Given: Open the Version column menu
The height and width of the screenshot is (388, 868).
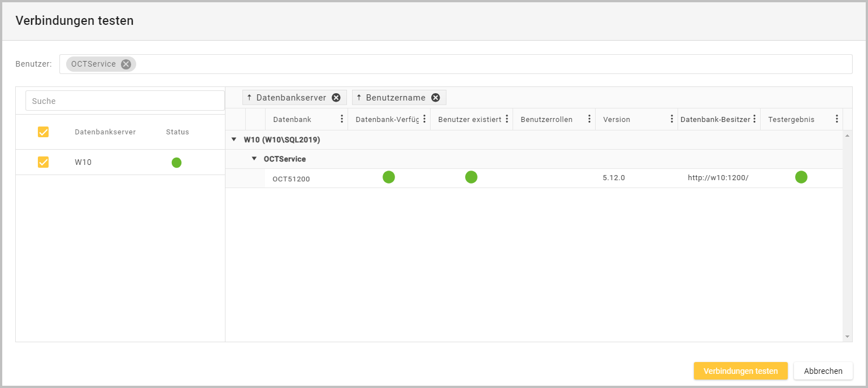Looking at the screenshot, I should [672, 119].
